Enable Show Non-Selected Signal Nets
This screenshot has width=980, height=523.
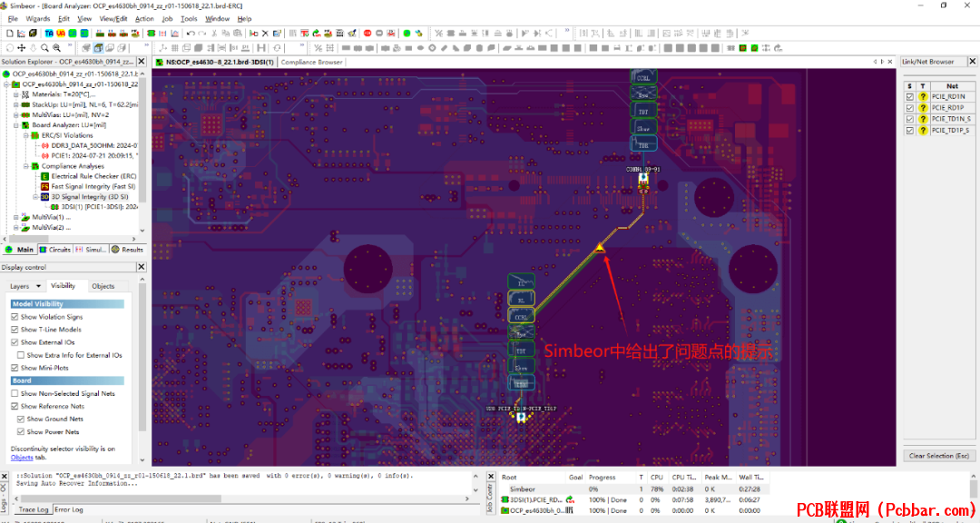pyautogui.click(x=15, y=393)
